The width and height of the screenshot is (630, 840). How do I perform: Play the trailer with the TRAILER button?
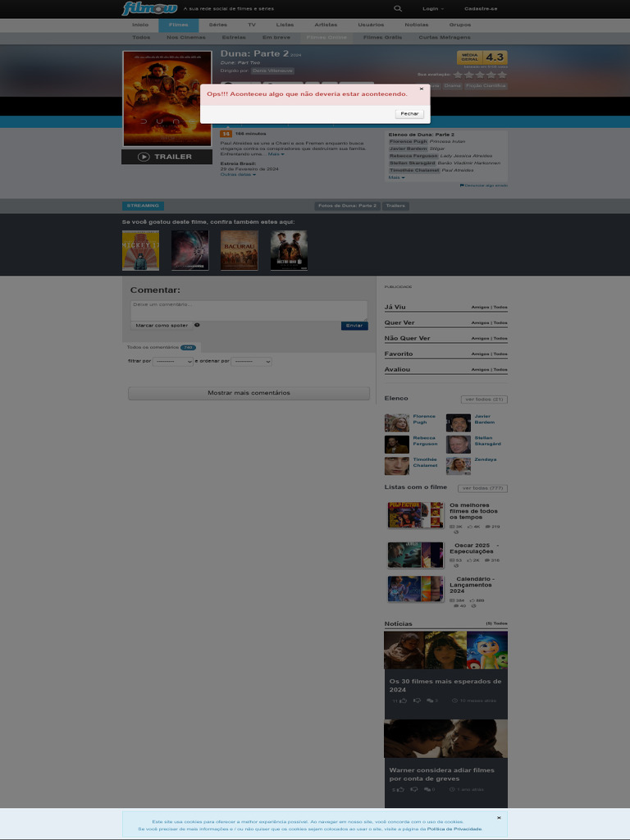[x=167, y=157]
